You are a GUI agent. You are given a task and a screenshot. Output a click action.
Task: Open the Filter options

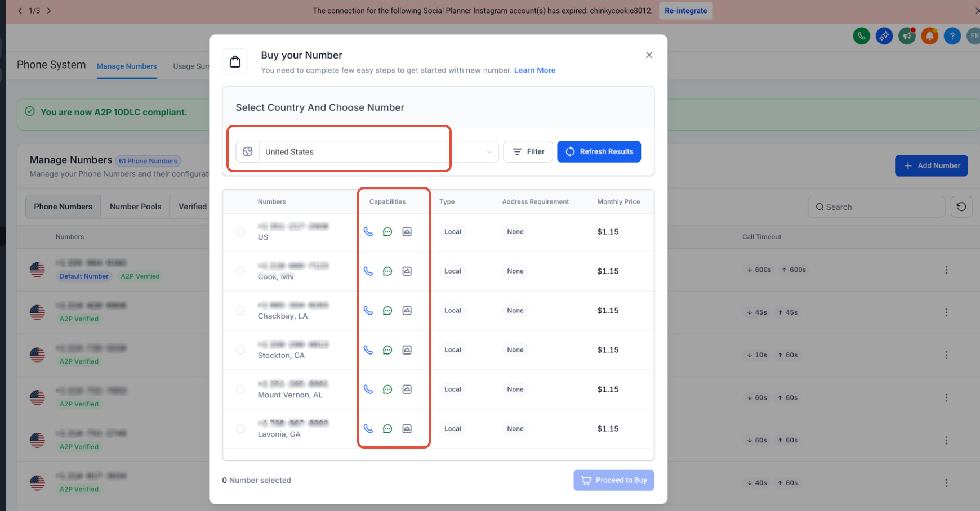[x=528, y=151]
